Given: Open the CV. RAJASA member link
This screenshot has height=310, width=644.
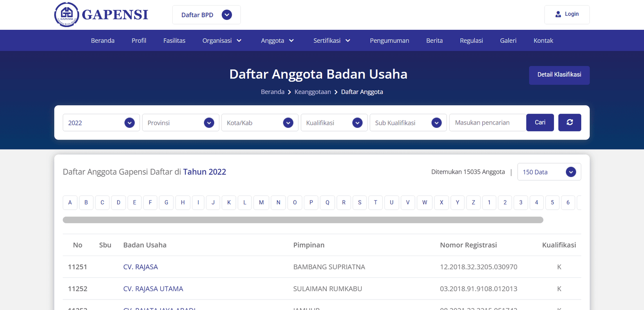Looking at the screenshot, I should click(x=140, y=267).
